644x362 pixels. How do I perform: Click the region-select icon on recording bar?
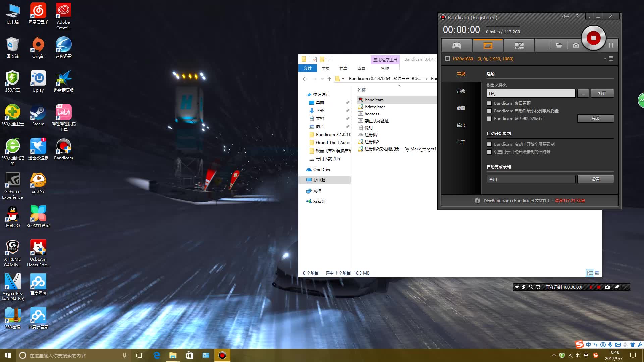pyautogui.click(x=538, y=287)
